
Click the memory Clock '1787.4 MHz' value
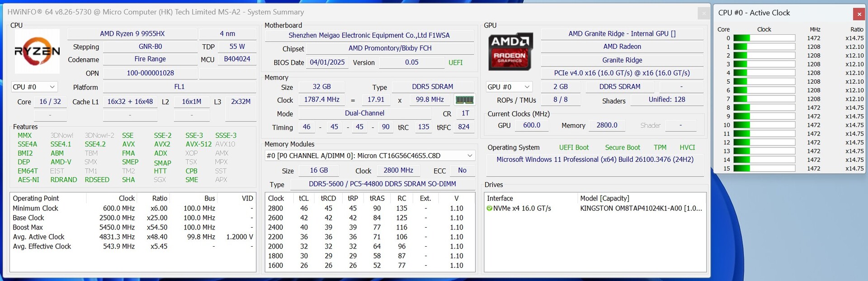pos(322,100)
